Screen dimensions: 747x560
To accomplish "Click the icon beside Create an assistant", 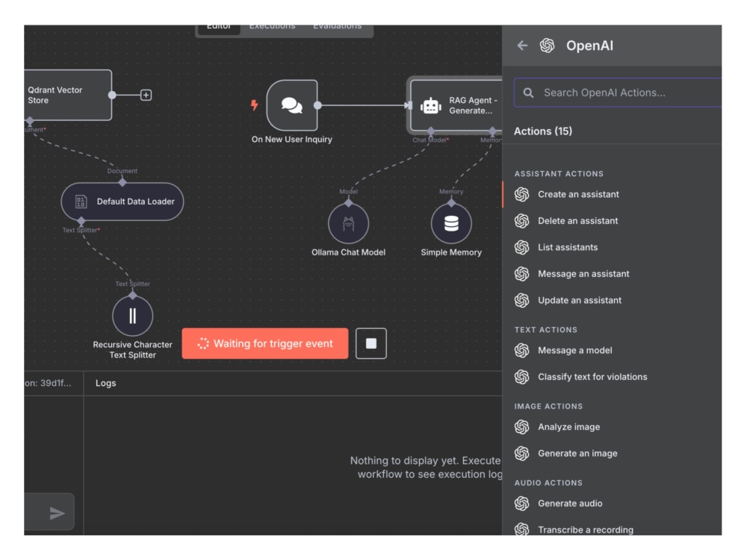I will pyautogui.click(x=521, y=194).
